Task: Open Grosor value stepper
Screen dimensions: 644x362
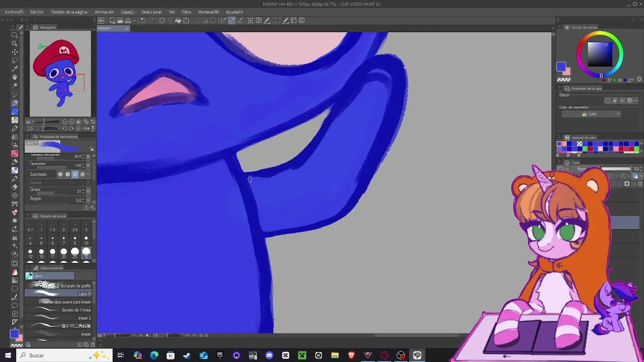Action: 83,191
